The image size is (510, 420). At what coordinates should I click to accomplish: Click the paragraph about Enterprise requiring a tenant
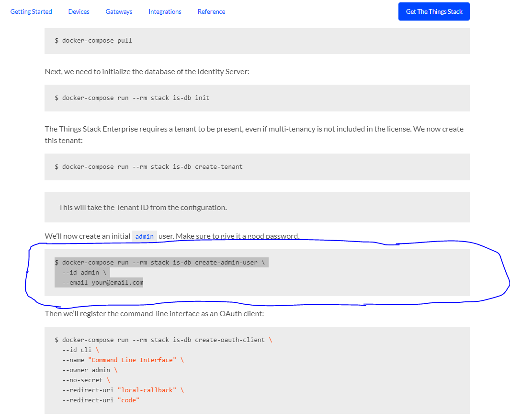(254, 135)
